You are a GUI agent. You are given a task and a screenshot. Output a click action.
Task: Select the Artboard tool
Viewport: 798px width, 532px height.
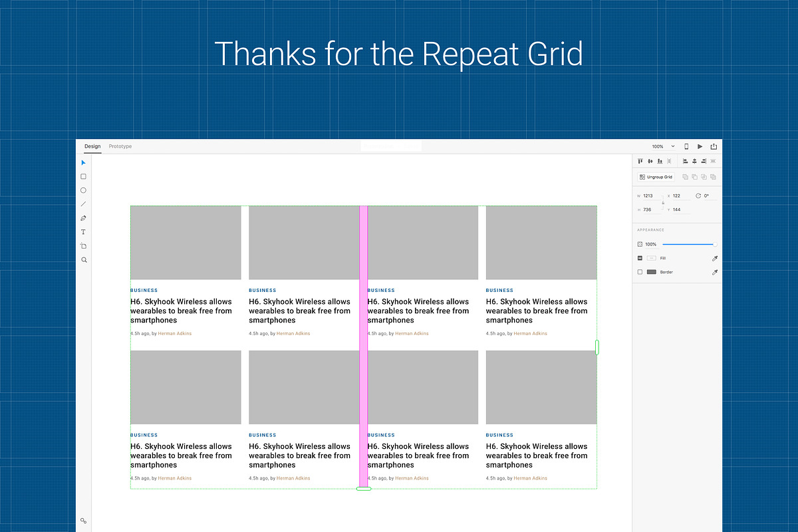pos(83,246)
